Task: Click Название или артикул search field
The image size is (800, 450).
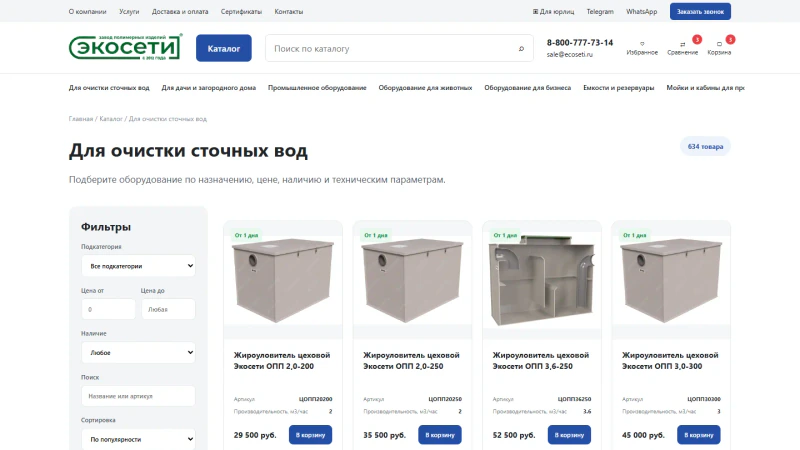Action: coord(138,396)
